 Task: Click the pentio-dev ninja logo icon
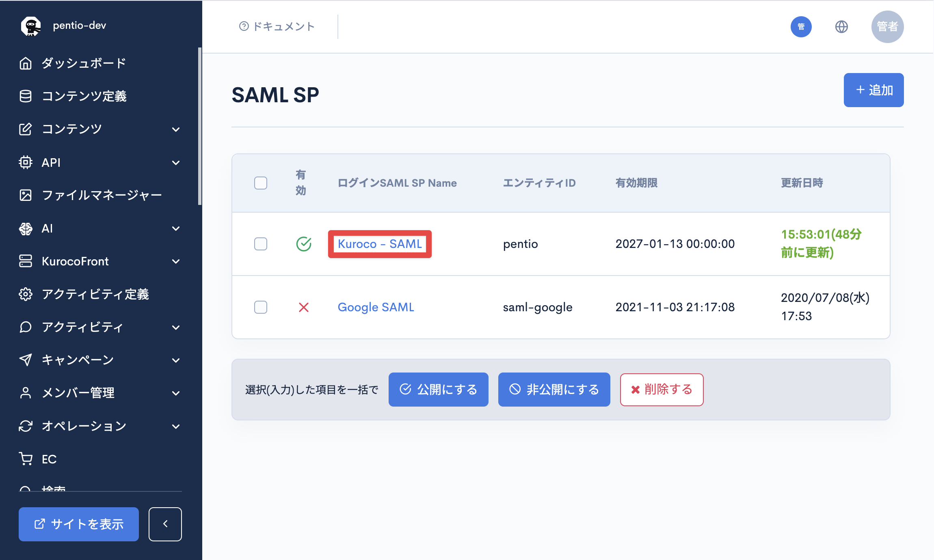31,26
